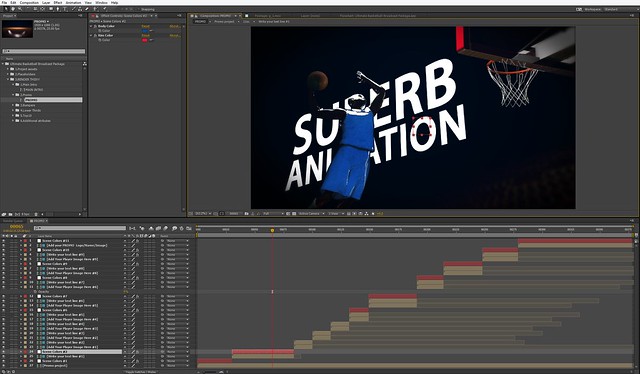This screenshot has height=374, width=640.
Task: Expand the 4.Lower Thirds folder
Action: 13,110
